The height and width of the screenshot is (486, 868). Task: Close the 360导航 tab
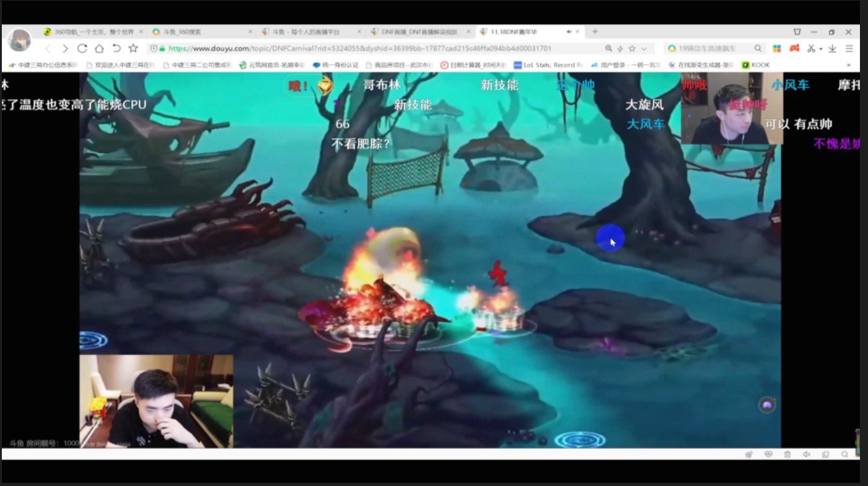click(x=141, y=32)
